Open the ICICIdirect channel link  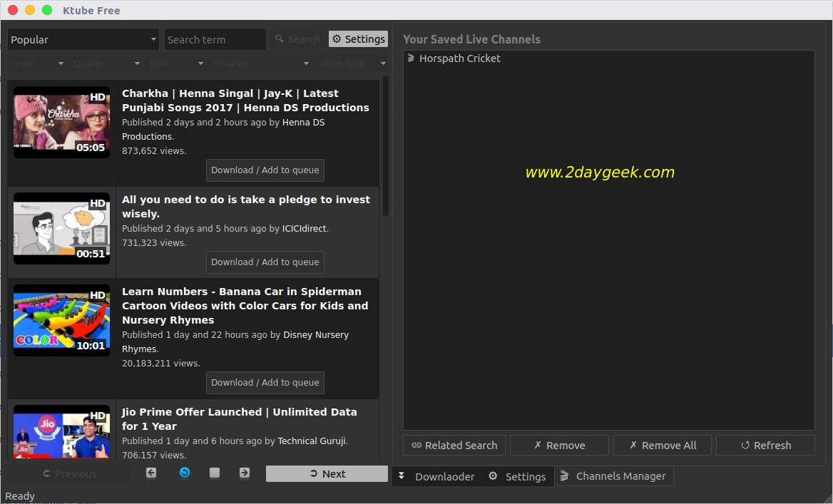tap(305, 229)
